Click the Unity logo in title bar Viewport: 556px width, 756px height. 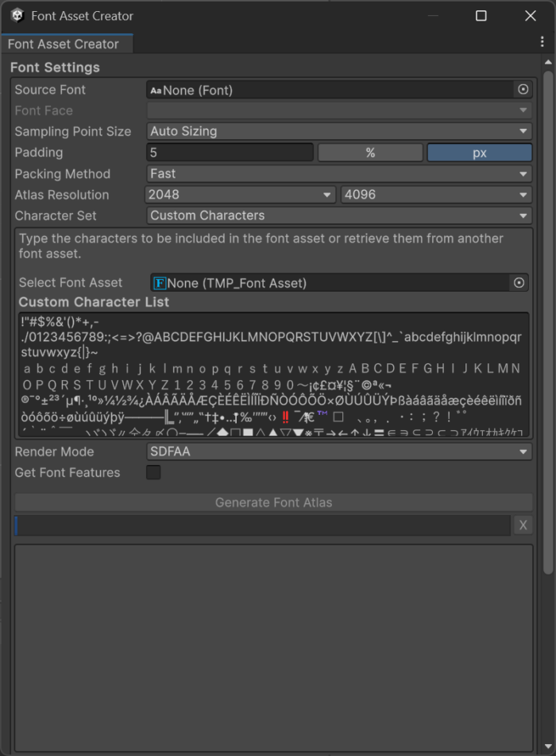(17, 16)
